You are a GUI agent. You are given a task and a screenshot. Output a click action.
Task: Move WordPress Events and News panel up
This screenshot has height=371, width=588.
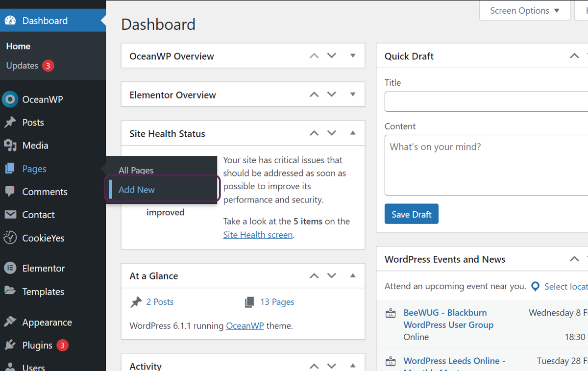click(x=574, y=259)
